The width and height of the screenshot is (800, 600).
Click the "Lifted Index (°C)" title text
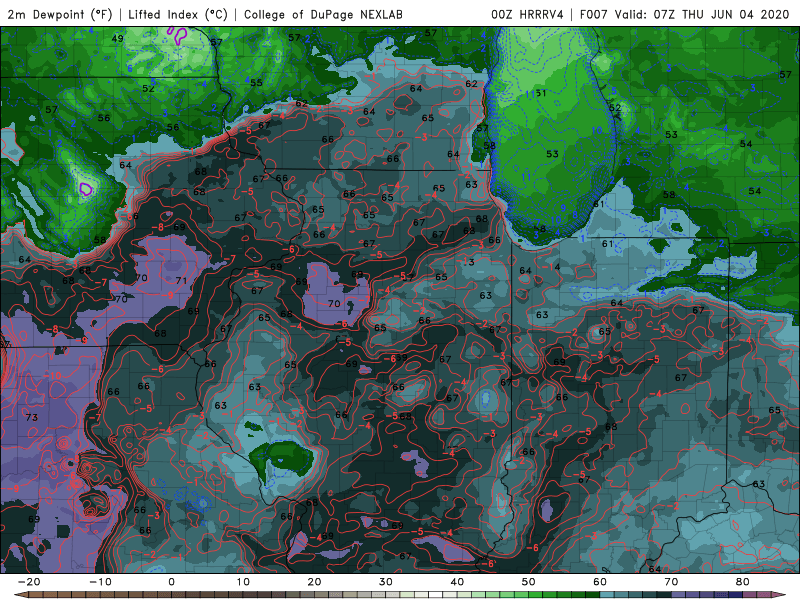(178, 14)
